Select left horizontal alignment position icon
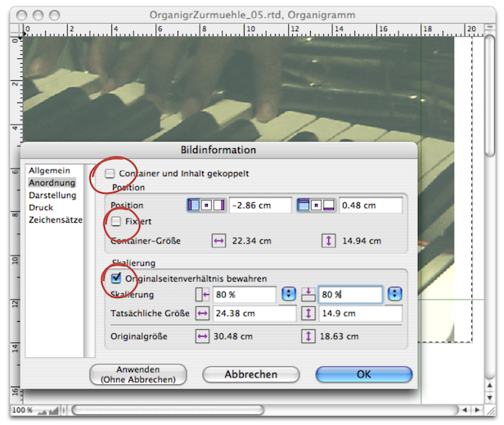 pyautogui.click(x=194, y=205)
